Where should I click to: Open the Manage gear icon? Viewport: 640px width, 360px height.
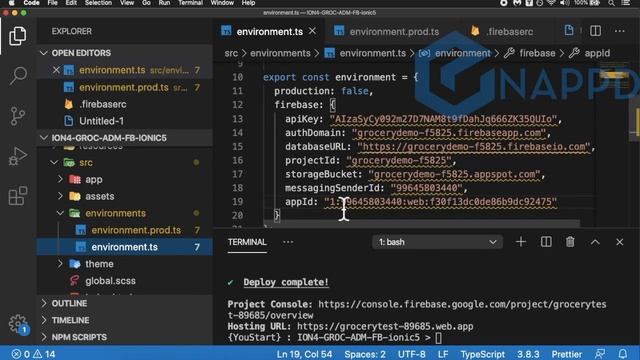[18, 324]
